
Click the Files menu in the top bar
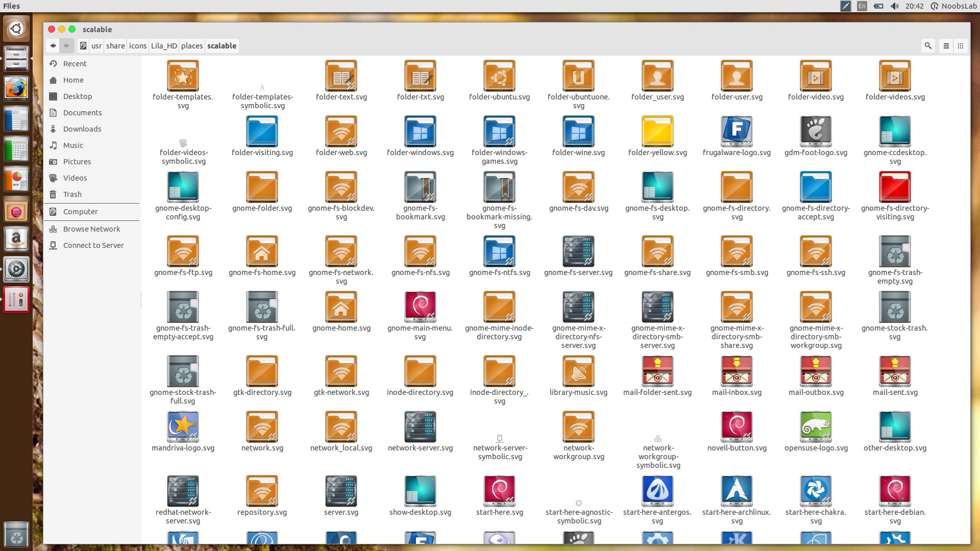pos(11,6)
